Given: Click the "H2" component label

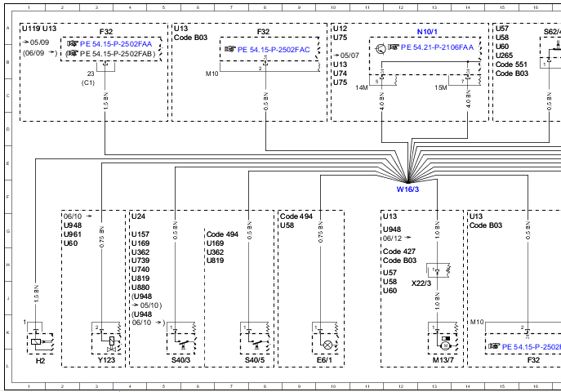Looking at the screenshot, I should click(41, 361).
